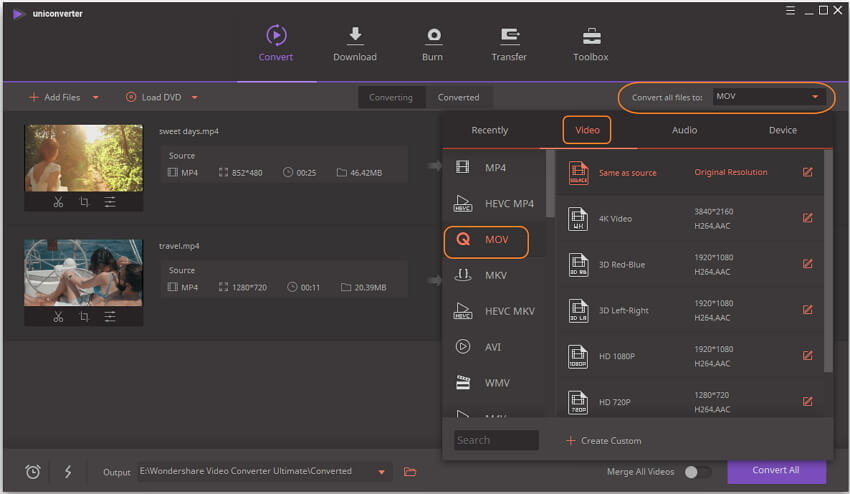The height and width of the screenshot is (494, 850).
Task: Select the HEVC MKV format
Action: [x=495, y=311]
